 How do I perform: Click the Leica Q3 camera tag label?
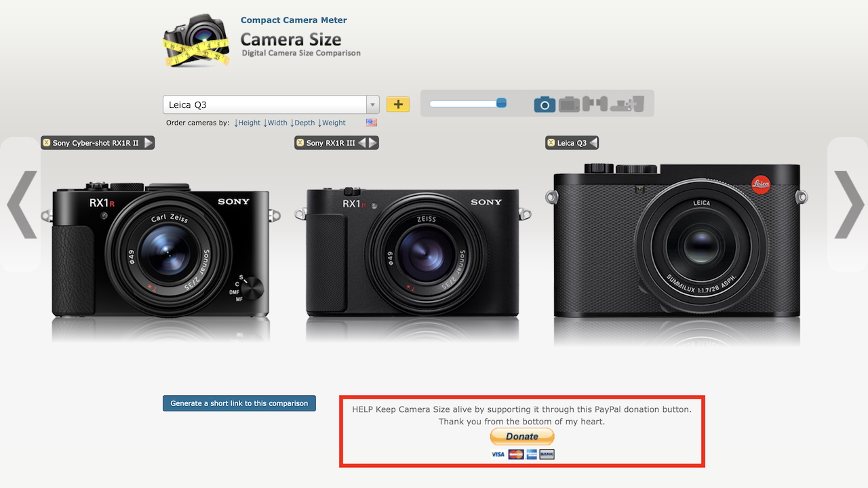pyautogui.click(x=572, y=143)
